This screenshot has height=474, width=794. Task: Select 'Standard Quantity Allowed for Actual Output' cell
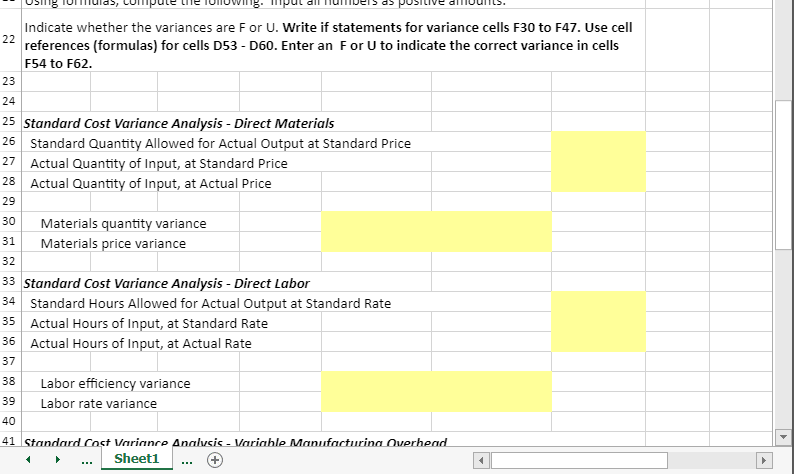click(x=220, y=143)
